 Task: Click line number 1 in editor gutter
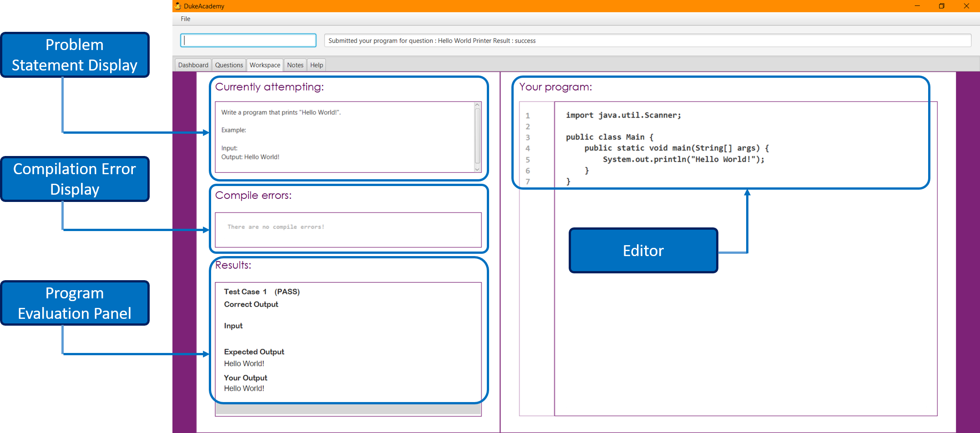528,116
